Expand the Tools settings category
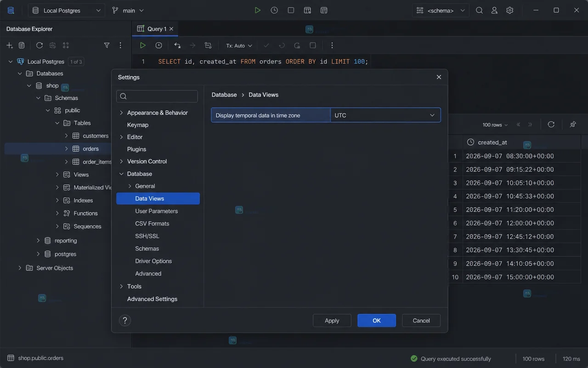588x368 pixels. pyautogui.click(x=121, y=286)
